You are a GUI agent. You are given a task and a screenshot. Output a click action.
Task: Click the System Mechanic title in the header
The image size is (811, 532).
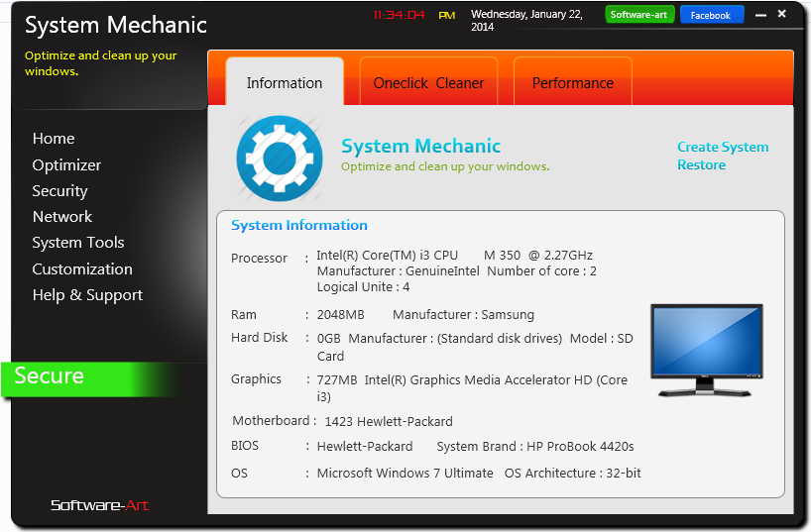click(x=116, y=25)
